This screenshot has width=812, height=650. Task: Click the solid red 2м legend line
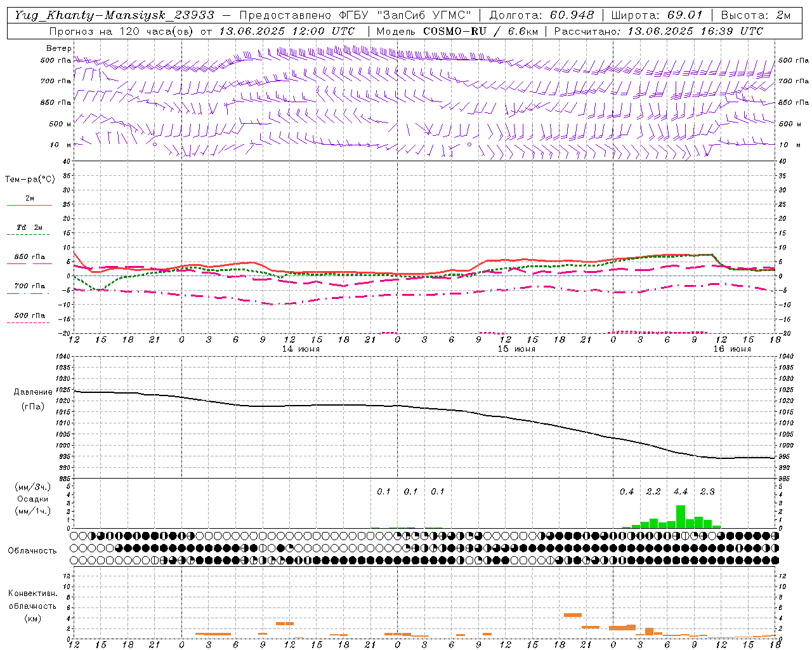point(29,205)
